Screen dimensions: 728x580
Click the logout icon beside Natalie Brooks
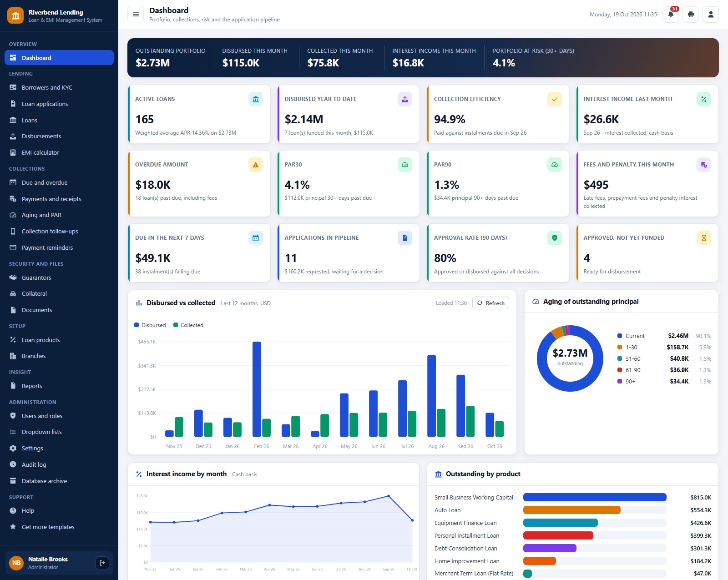(102, 563)
